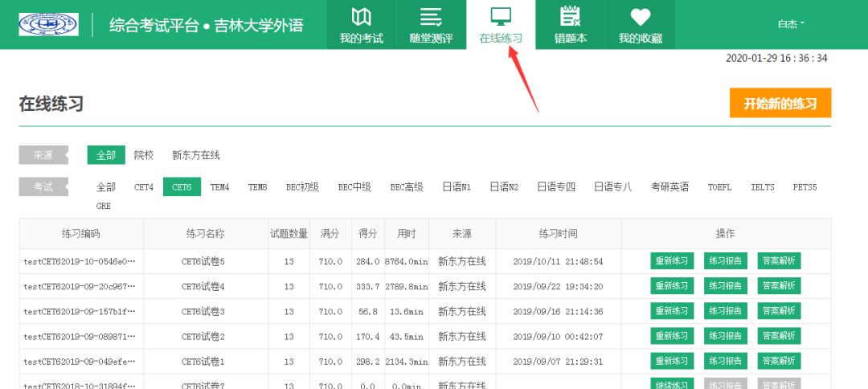Click the 我的考试 book icon
This screenshot has width=868, height=389.
361,17
